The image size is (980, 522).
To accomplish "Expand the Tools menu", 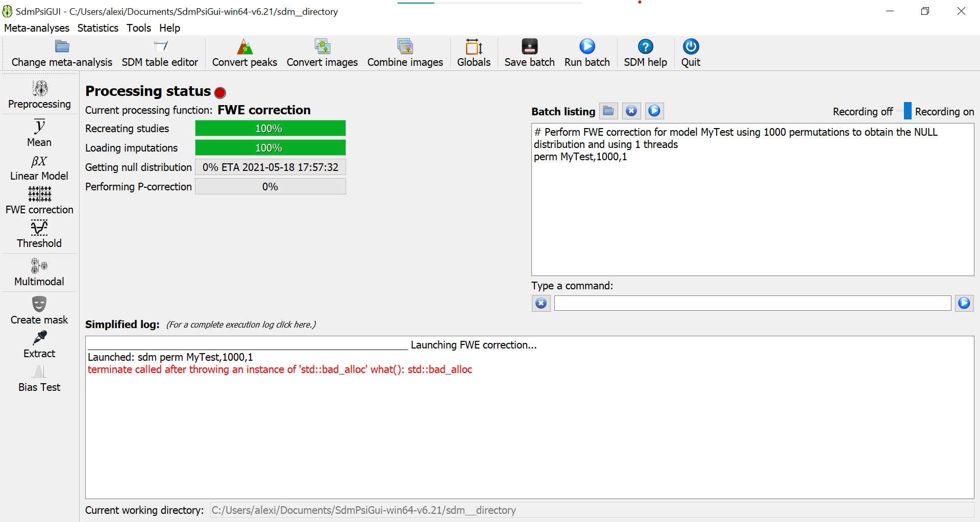I will (139, 28).
